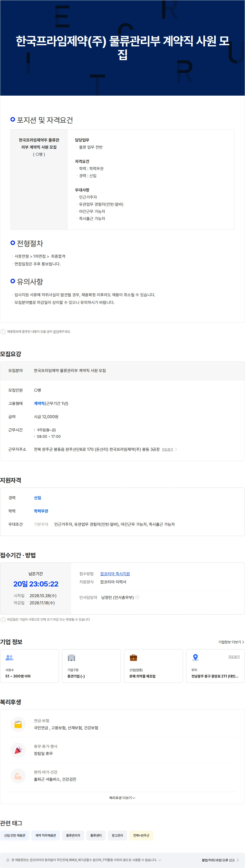Open 지도보기 in the 위치 card
Viewport: 245px width, 868px height.
(234, 657)
